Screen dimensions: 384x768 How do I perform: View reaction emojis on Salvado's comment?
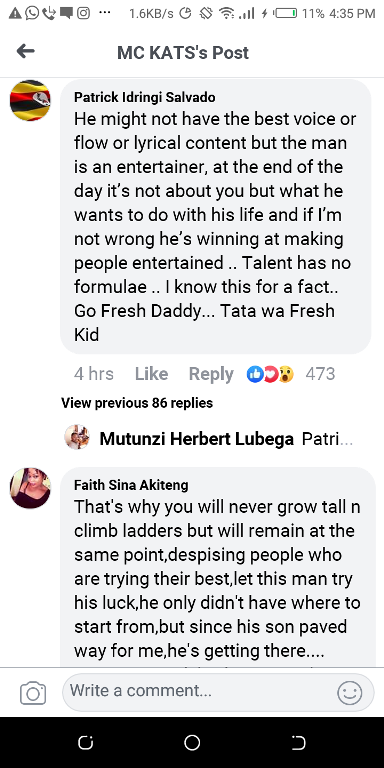click(270, 374)
